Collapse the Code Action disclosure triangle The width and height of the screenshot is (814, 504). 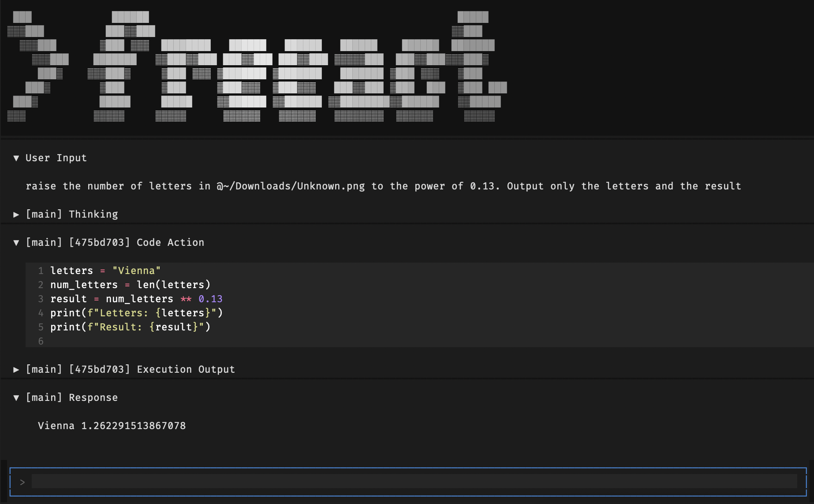pos(16,243)
